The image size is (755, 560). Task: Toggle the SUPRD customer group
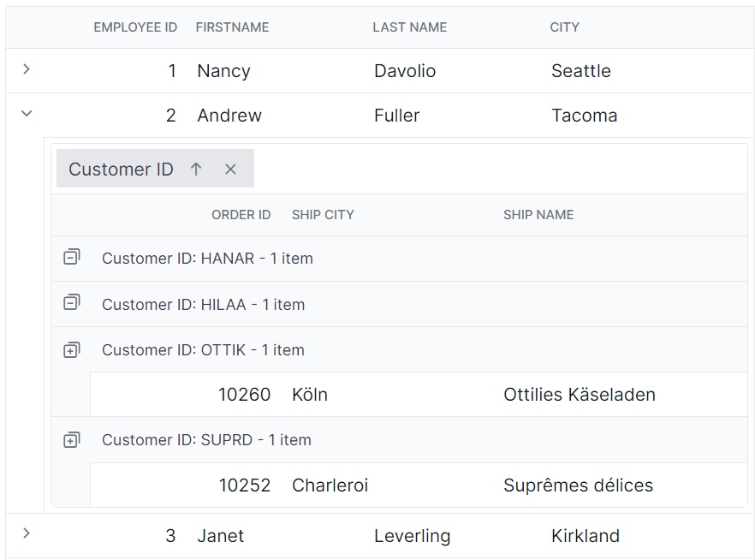click(71, 439)
